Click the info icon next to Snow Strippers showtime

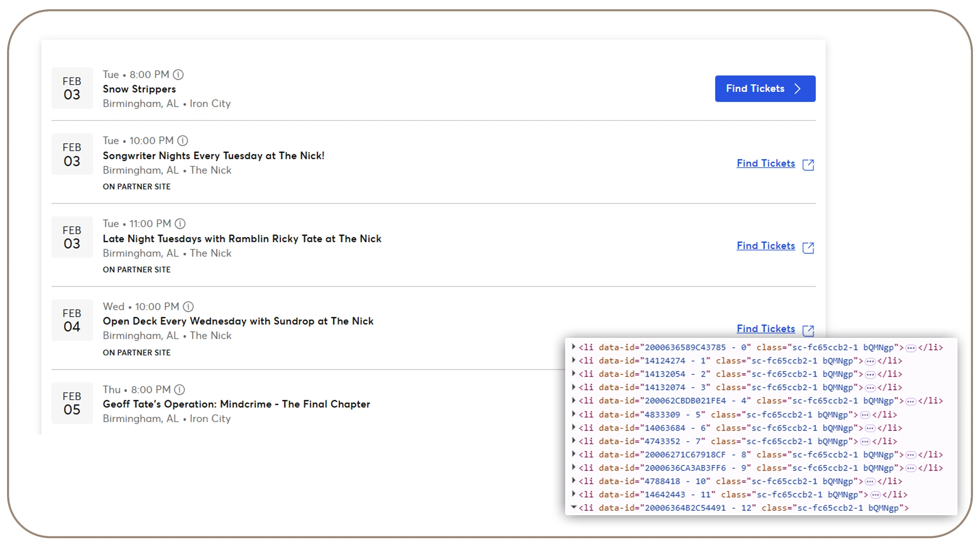pos(178,74)
